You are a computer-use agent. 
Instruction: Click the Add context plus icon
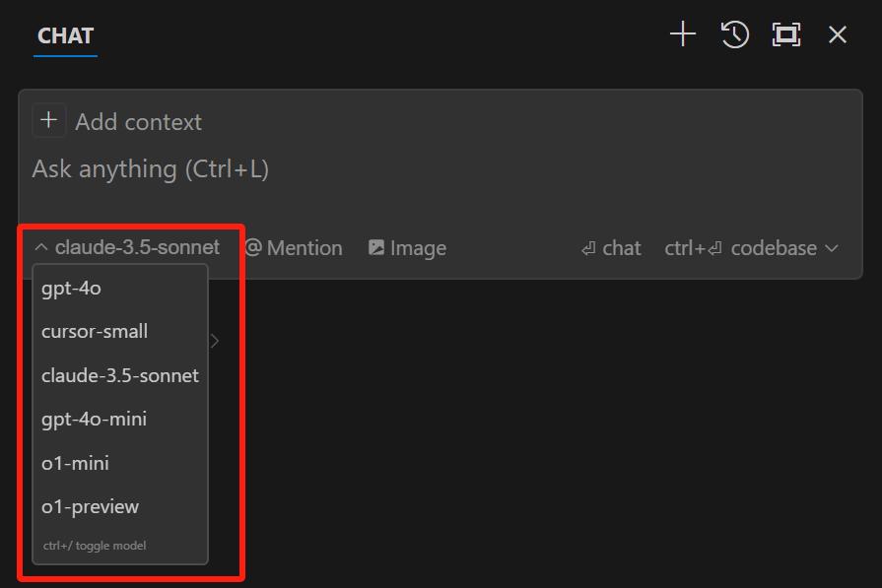pyautogui.click(x=48, y=121)
